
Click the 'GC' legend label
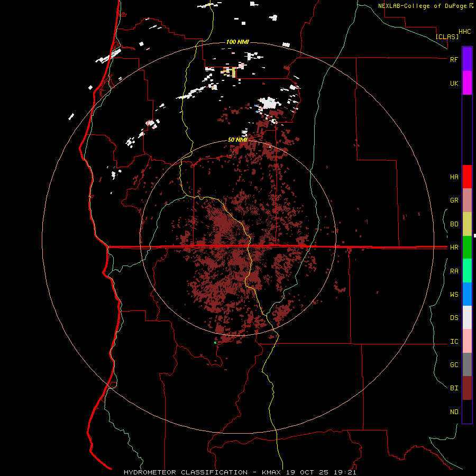click(454, 364)
